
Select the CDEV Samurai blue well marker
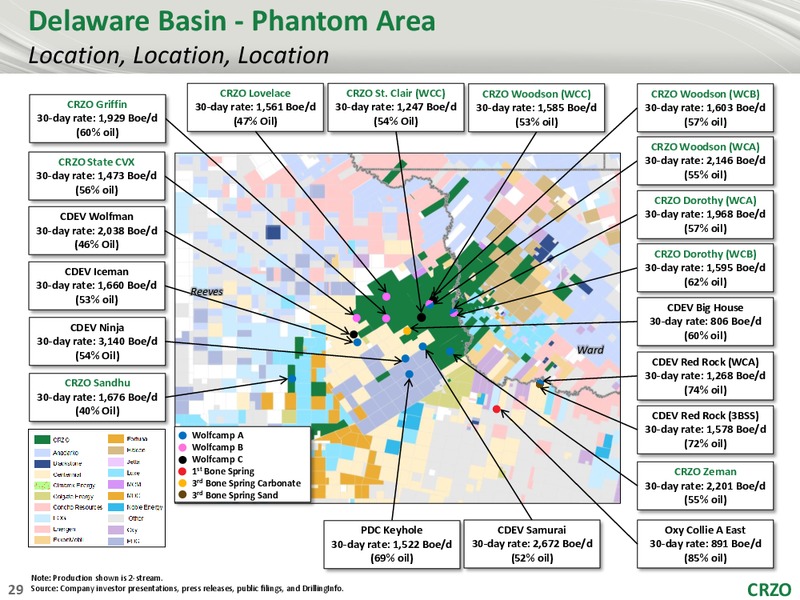[x=422, y=346]
